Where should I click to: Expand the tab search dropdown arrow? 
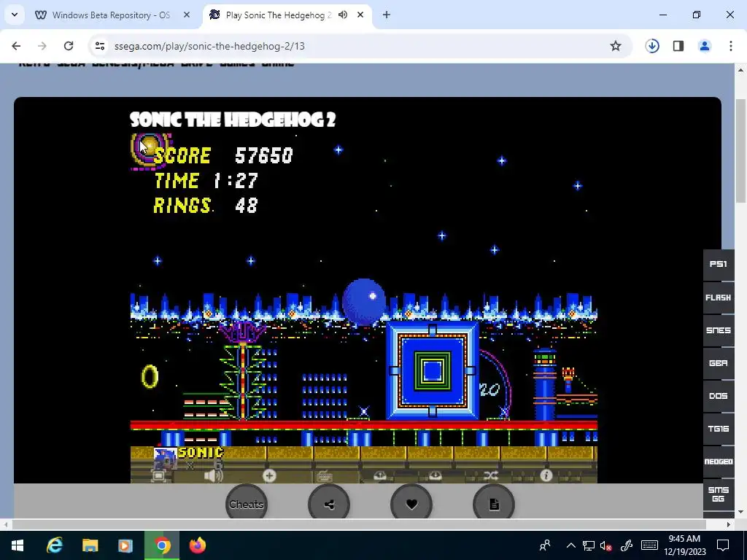pos(15,15)
